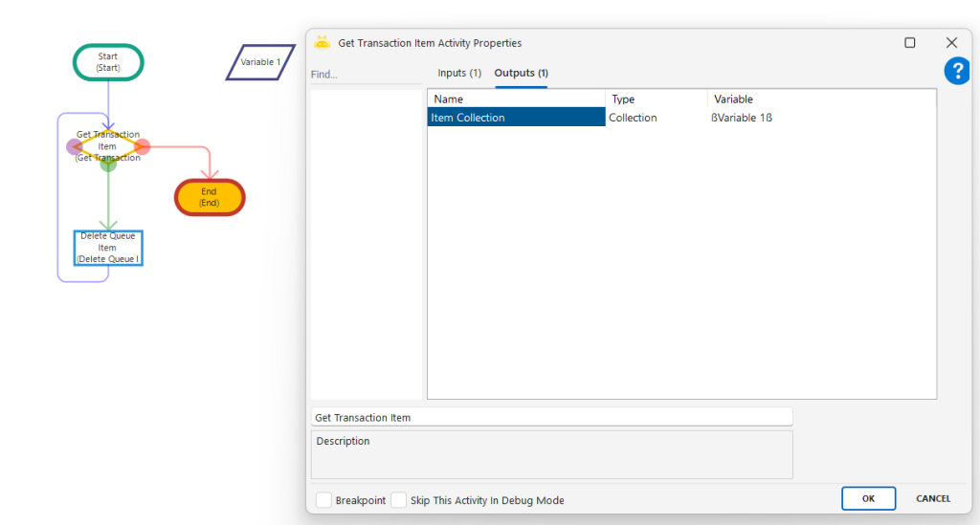The width and height of the screenshot is (980, 525).
Task: Click the Description text area
Action: point(551,454)
